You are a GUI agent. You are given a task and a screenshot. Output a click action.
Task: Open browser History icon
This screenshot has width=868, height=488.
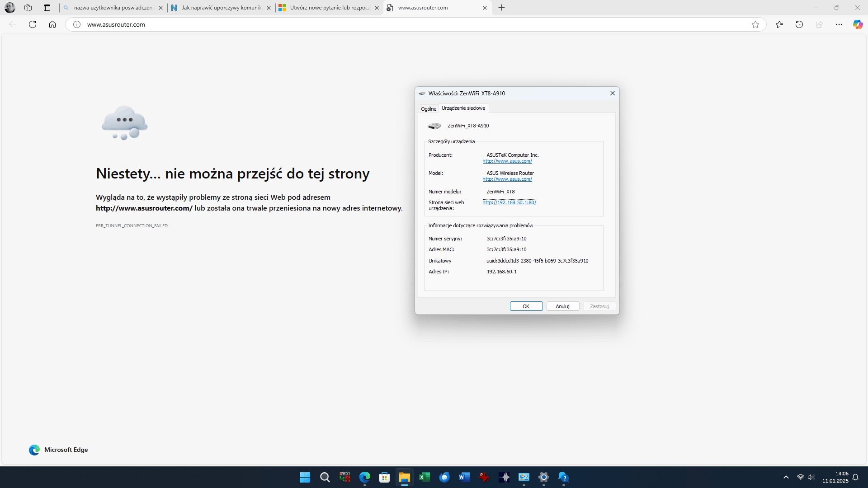click(x=799, y=24)
